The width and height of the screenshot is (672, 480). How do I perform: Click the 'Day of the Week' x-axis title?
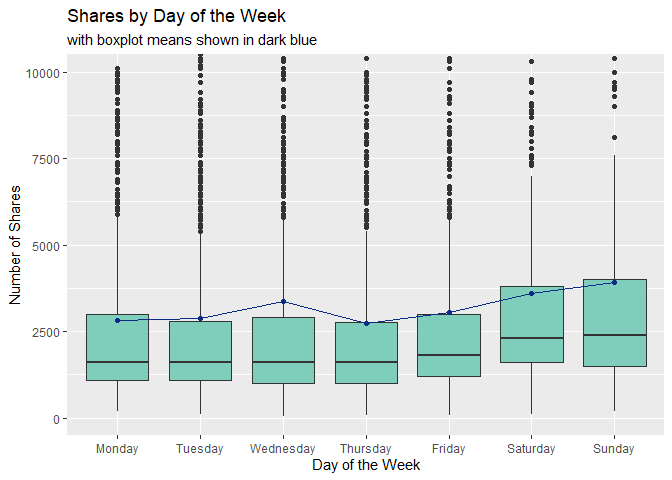click(x=365, y=465)
